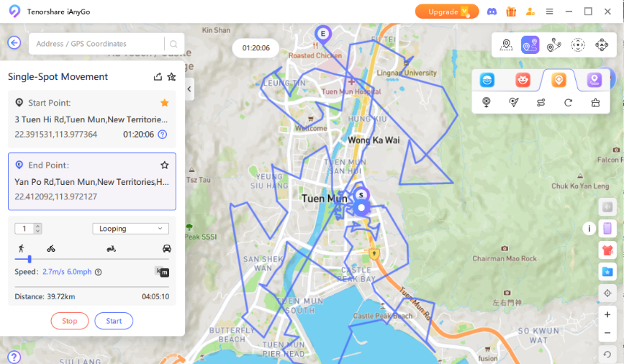
Task: Select the Multi-Spot Movement mode icon
Action: point(554,45)
